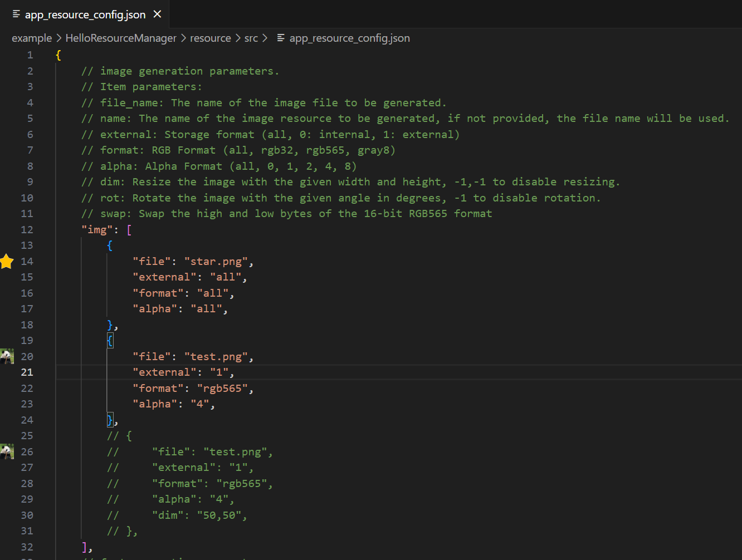Click the opening brace on line 1
Viewport: 742px width, 560px height.
[58, 55]
